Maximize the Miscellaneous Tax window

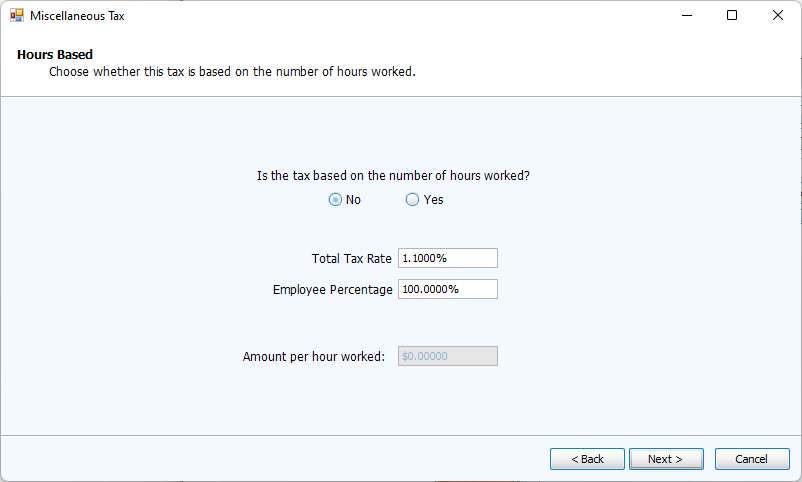(732, 16)
